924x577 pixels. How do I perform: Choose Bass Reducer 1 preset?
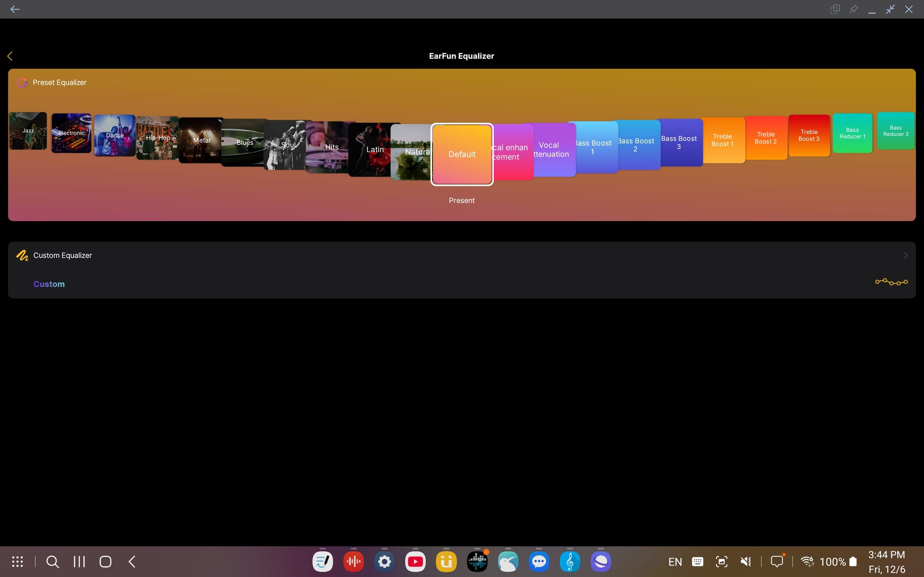pos(852,133)
